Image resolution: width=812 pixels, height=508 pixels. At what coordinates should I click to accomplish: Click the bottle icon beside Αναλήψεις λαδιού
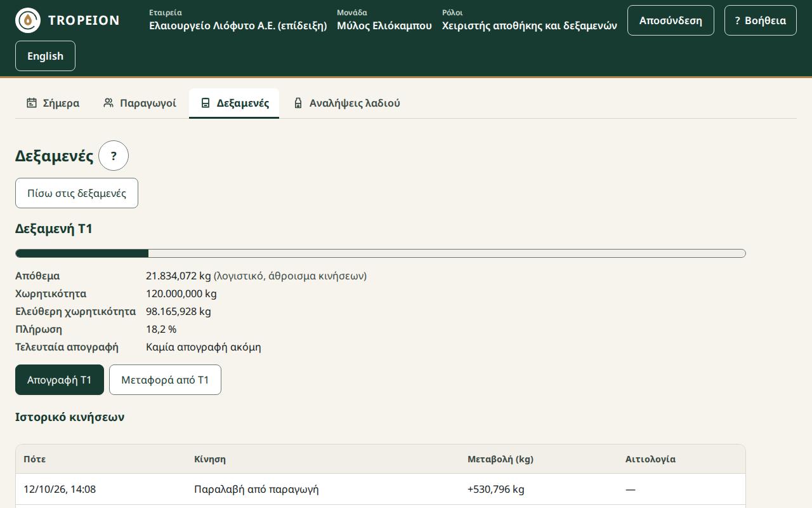pos(298,103)
